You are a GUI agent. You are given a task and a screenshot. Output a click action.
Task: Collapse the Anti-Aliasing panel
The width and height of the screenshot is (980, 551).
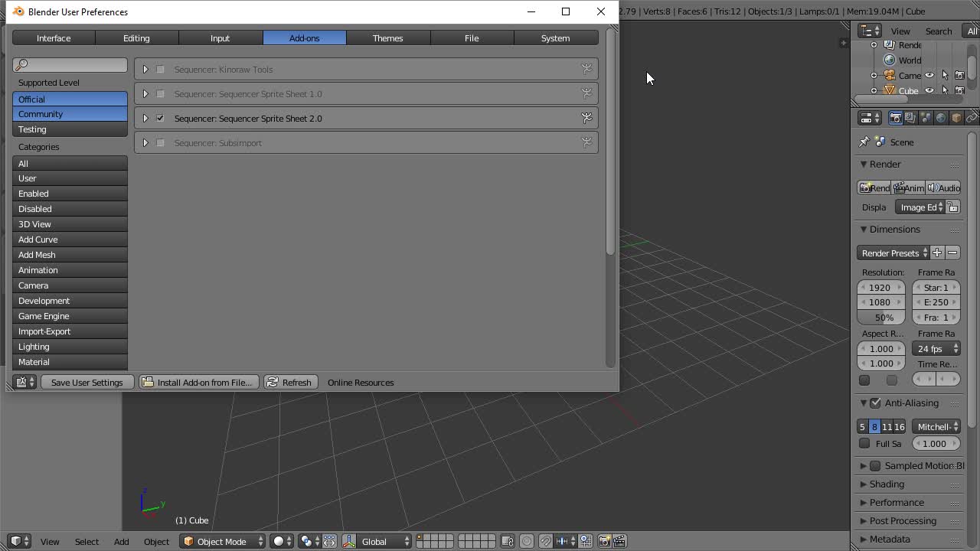[863, 403]
